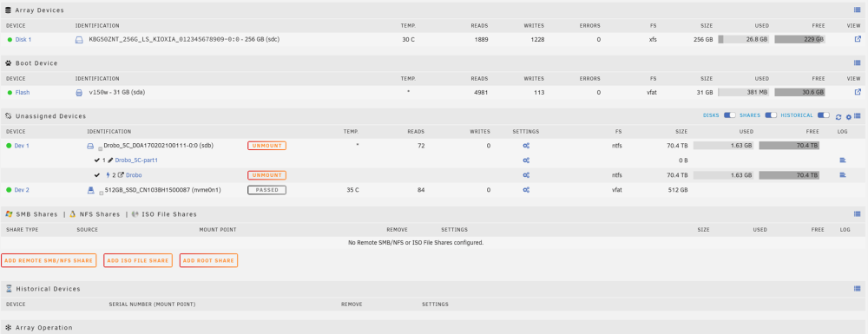
Task: Click Add Root Share
Action: 208,260
